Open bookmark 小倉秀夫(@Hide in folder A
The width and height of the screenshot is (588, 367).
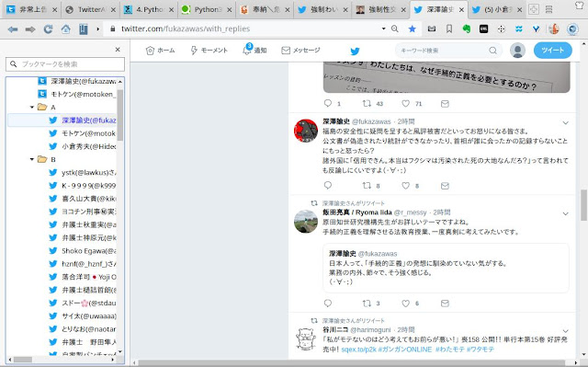tap(83, 146)
